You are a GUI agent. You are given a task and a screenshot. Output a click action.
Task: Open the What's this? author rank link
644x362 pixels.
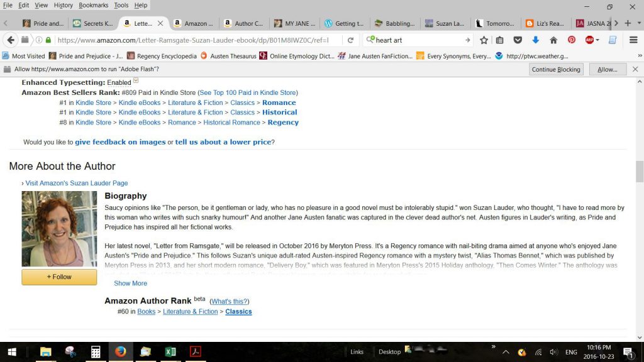[229, 301]
